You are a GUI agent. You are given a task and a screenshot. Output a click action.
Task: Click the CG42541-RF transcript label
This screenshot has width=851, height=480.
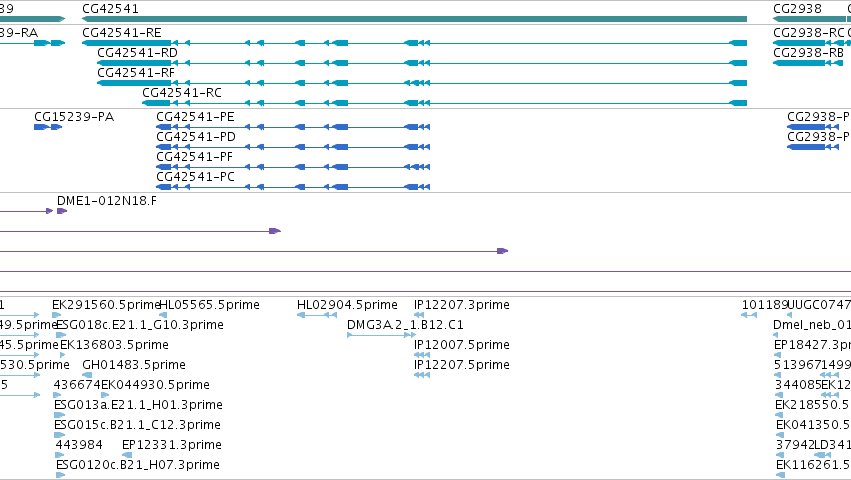point(136,73)
